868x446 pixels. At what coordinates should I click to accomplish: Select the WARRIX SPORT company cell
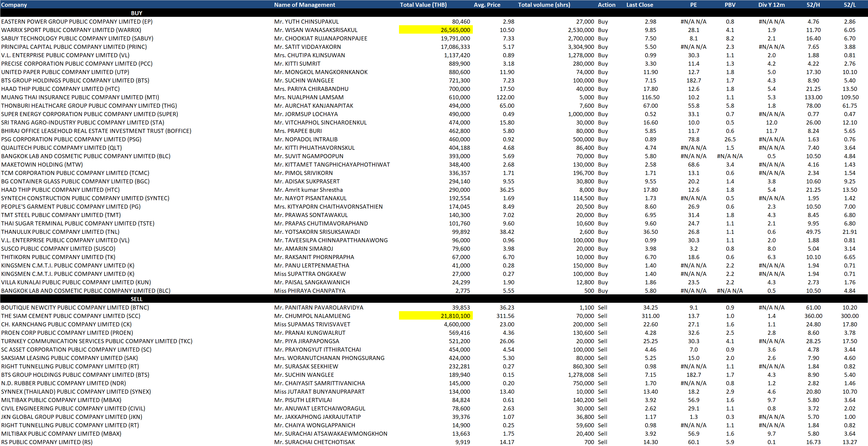[71, 30]
